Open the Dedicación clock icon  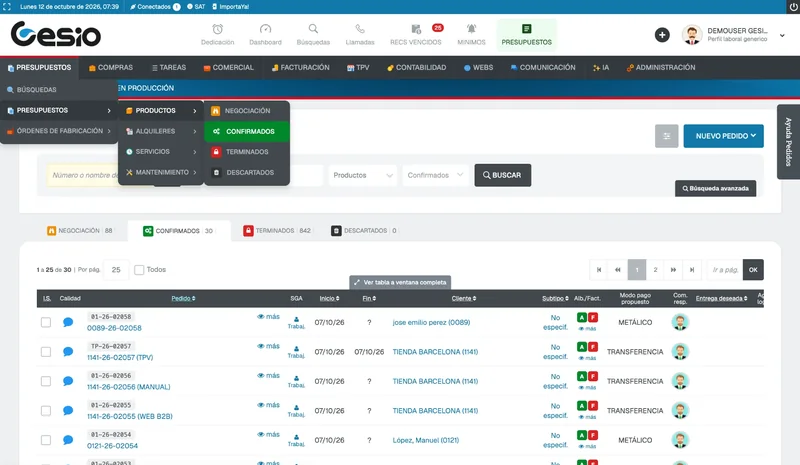point(217,29)
